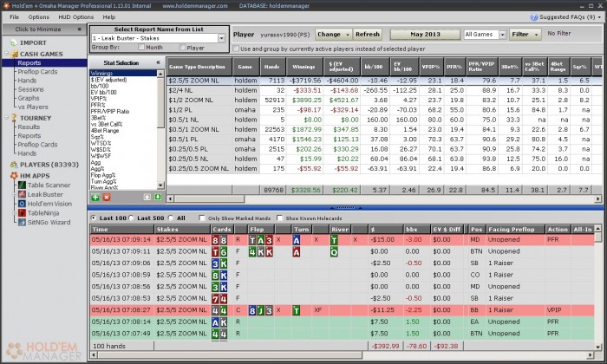607x364 pixels.
Task: Open the Hold'em Vision app icon
Action: [22, 204]
